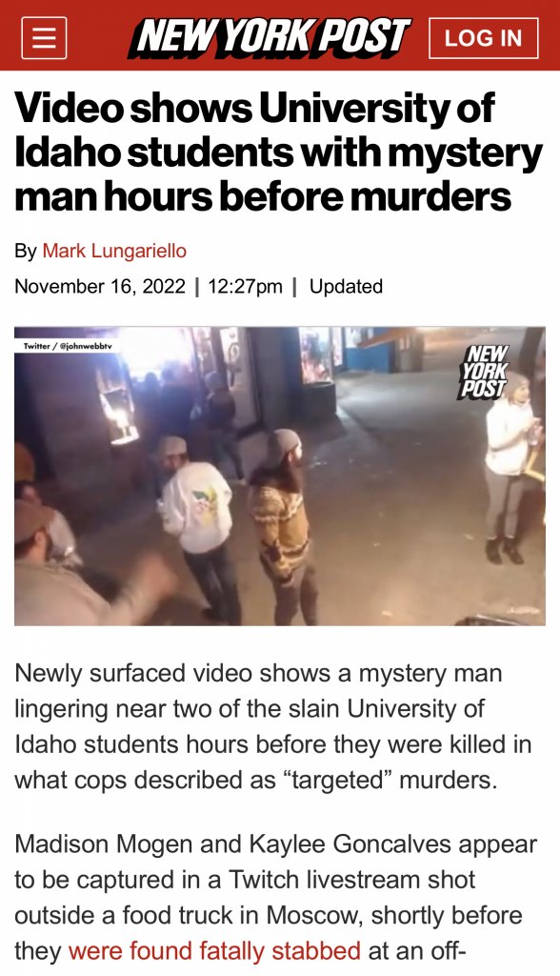560x976 pixels.
Task: Click the "Madison Mogen and Kaylee Goncalves" sentence
Action: [x=275, y=898]
